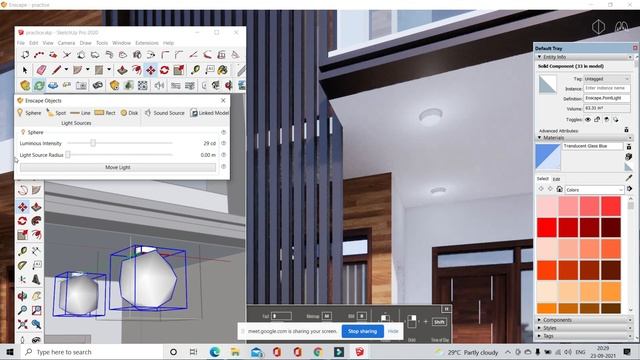This screenshot has width=640, height=360.
Task: Pick the pink Eraser tool
Action: coord(41,70)
